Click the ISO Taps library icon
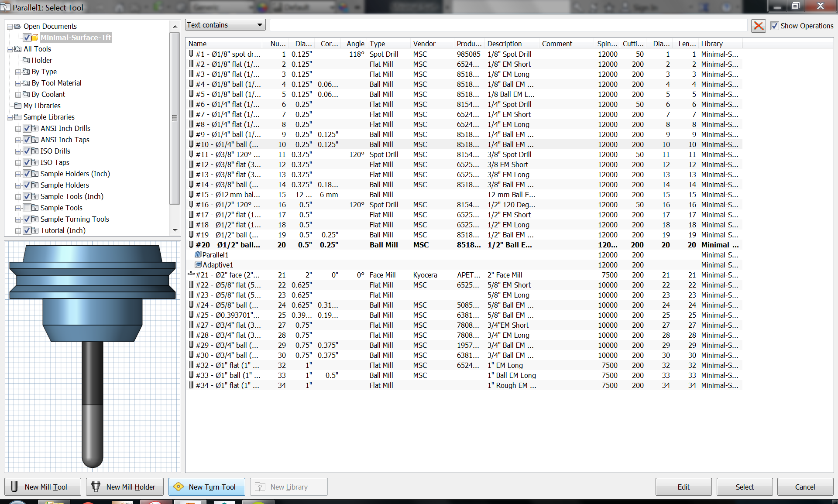 35,162
